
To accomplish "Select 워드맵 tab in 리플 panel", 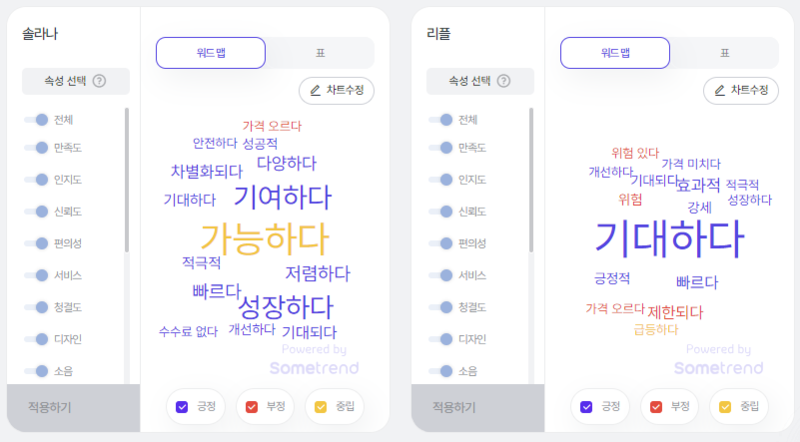I will (615, 53).
